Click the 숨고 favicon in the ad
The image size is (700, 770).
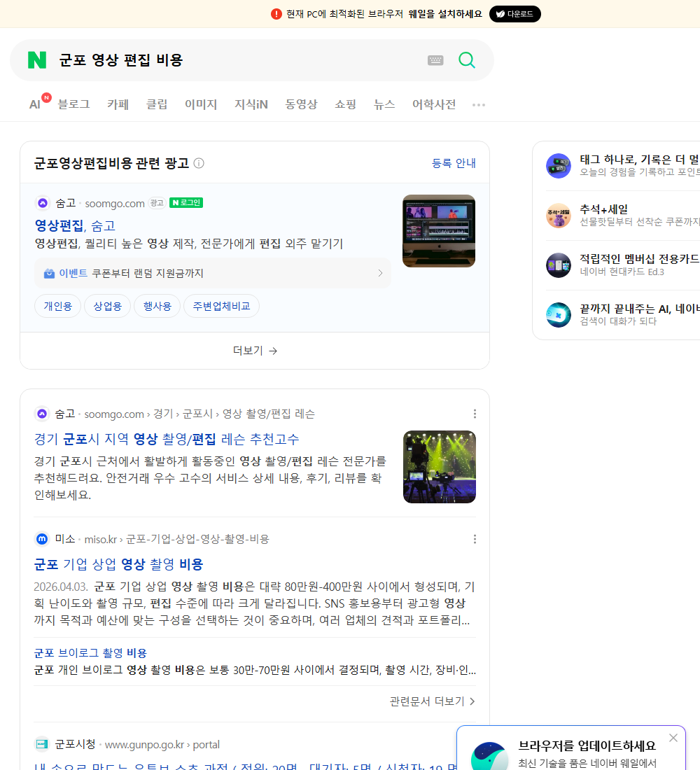point(43,203)
